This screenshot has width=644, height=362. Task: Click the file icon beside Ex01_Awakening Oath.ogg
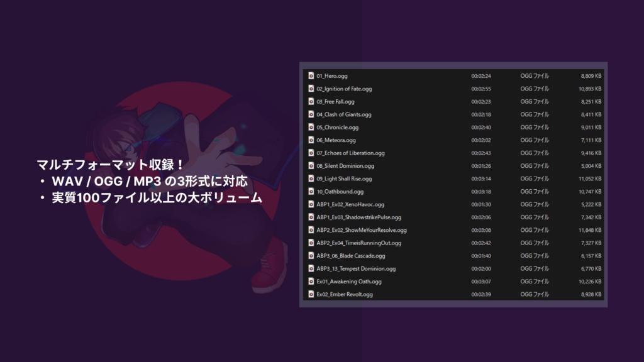tap(311, 282)
